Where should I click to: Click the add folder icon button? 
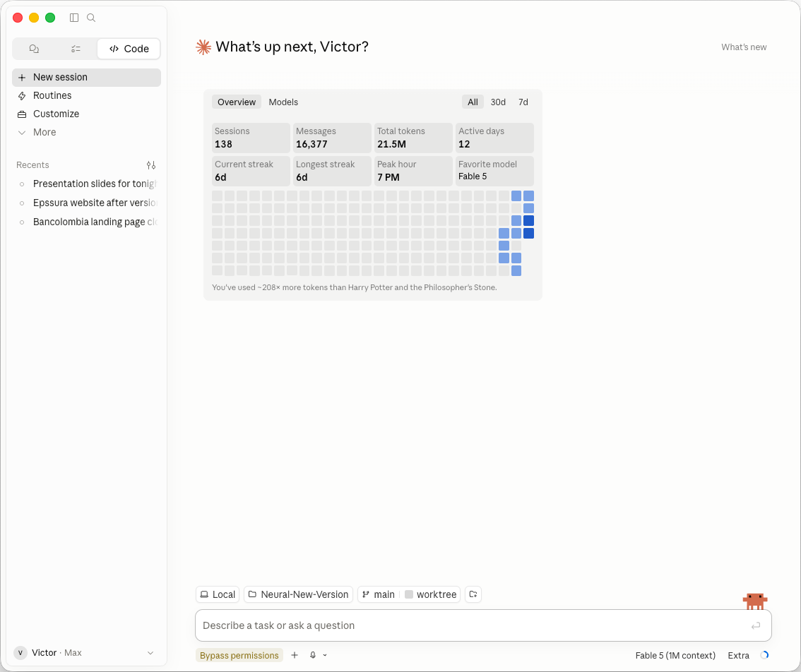[473, 595]
